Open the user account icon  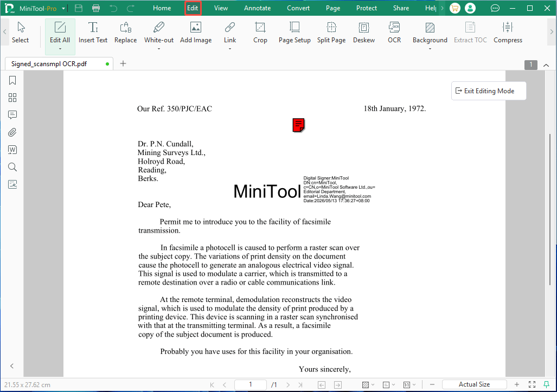pos(470,8)
